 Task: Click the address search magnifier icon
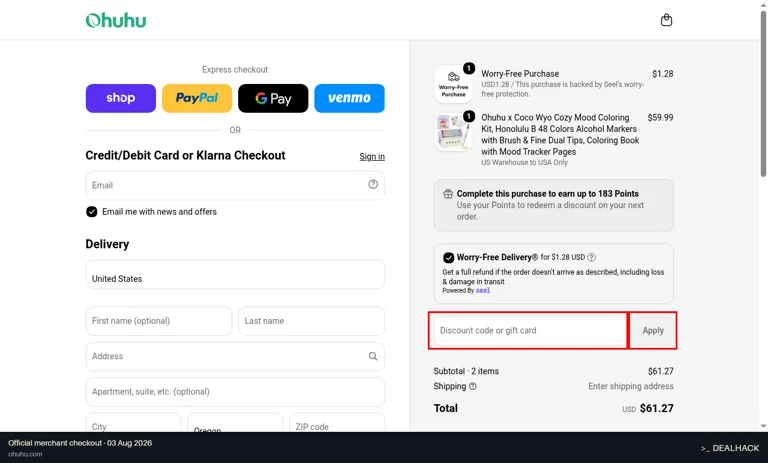(373, 356)
